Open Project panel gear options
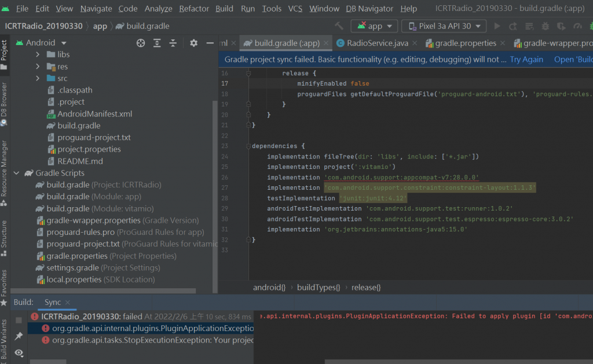Viewport: 593px width, 364px height. 193,43
